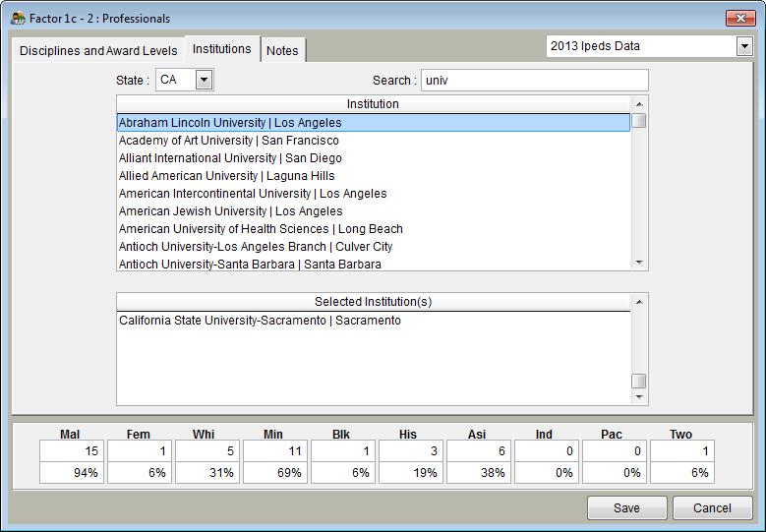Click the Asi count field showing 6

(x=479, y=451)
